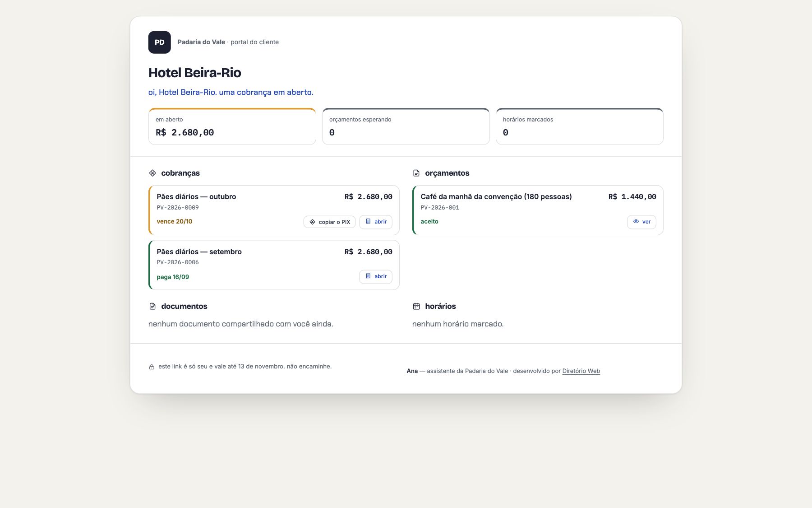Click the 'Pães diários — setembro' title

(x=199, y=252)
